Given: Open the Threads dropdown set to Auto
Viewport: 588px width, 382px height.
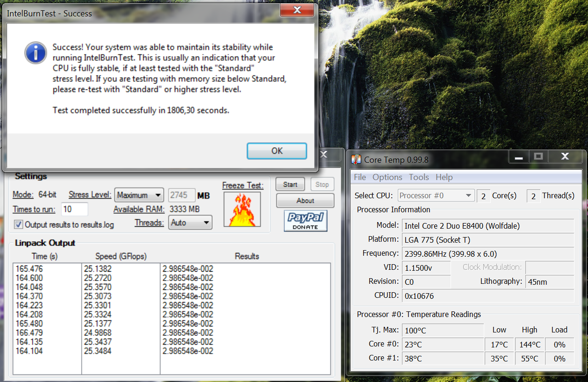Looking at the screenshot, I should coord(190,223).
